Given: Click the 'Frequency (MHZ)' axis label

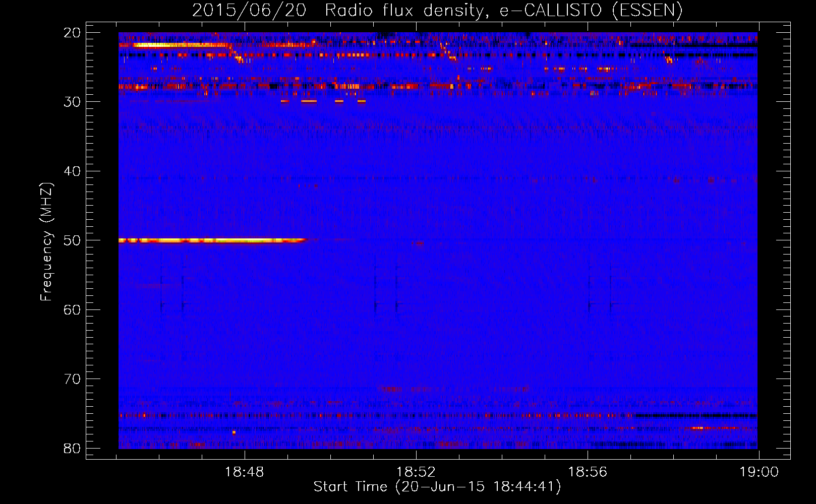Looking at the screenshot, I should (x=46, y=242).
